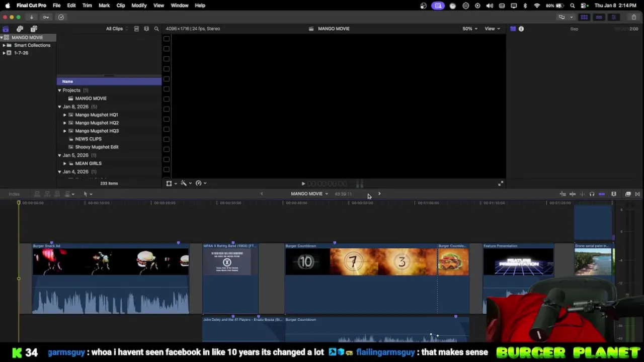The image size is (644, 362).
Task: Open the workspace layout dropdown arrow
Action: (x=571, y=17)
